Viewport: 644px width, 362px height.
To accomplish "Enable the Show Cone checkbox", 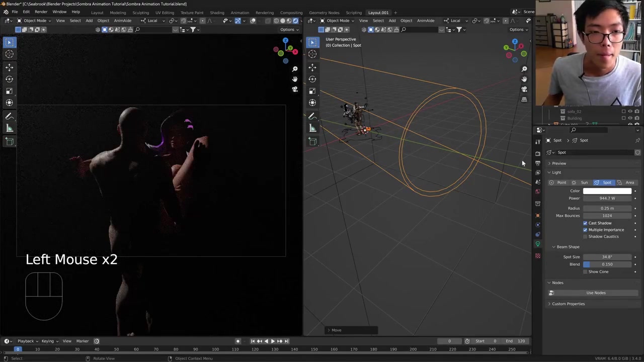I will point(585,272).
